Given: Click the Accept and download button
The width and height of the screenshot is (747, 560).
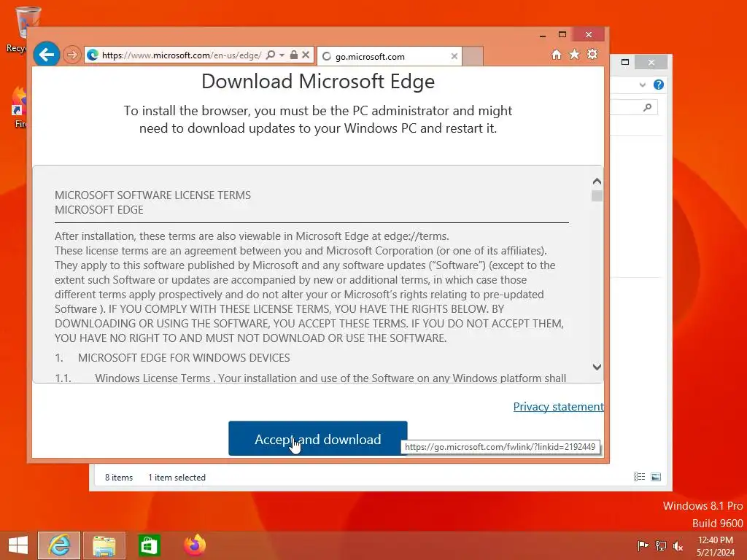Looking at the screenshot, I should point(318,438).
